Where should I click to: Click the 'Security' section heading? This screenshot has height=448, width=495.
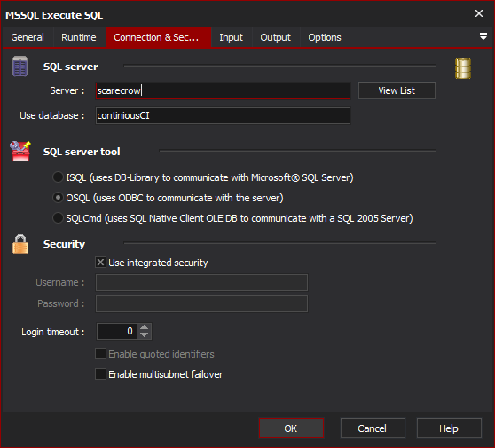click(x=64, y=244)
